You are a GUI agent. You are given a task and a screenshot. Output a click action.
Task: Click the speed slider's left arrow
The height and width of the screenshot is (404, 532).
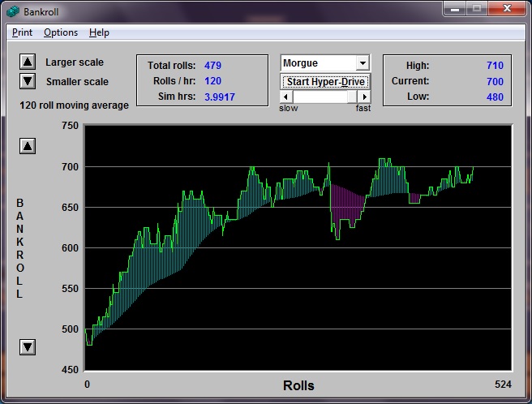(285, 97)
